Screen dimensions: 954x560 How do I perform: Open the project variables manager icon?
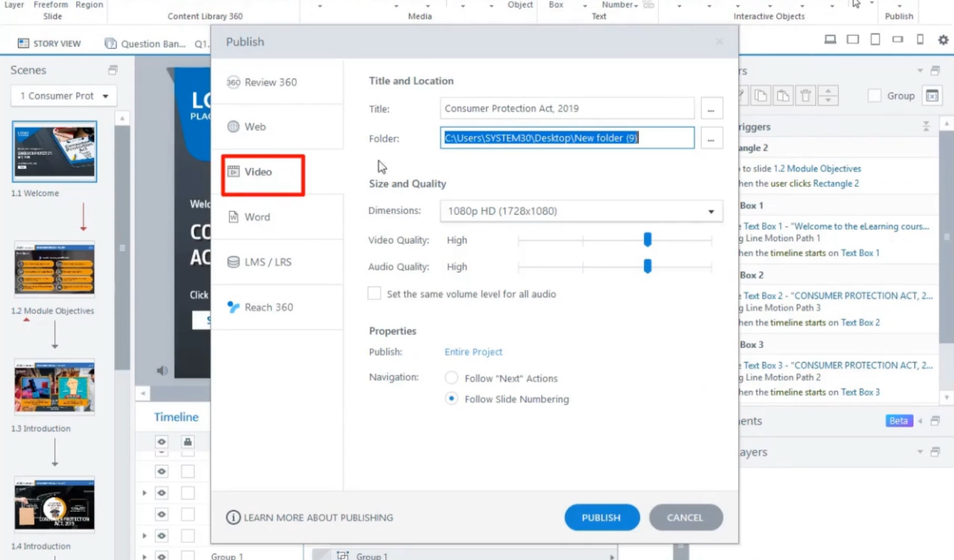(931, 96)
